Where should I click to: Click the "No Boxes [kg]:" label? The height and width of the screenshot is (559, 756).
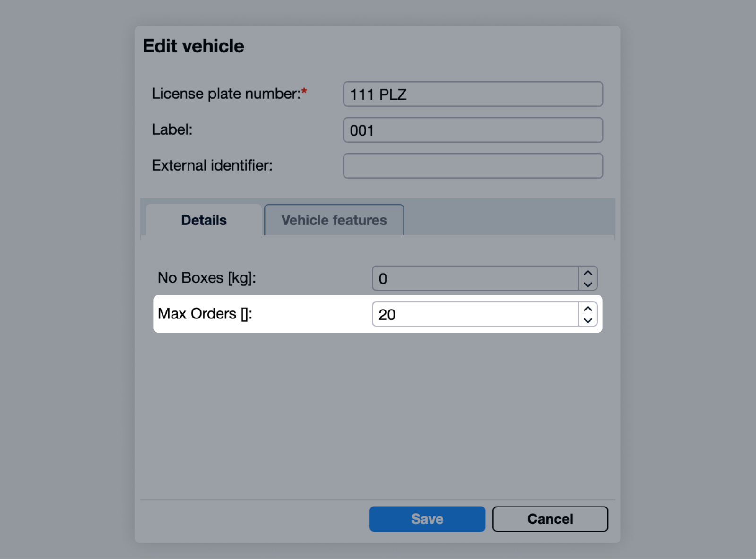coord(206,278)
